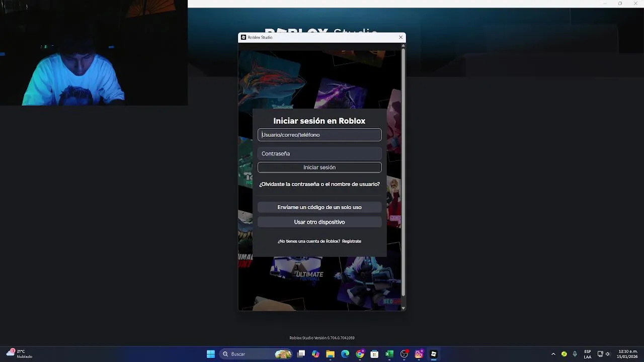644x362 pixels.
Task: Click the Iniciar sesión button
Action: (319, 167)
